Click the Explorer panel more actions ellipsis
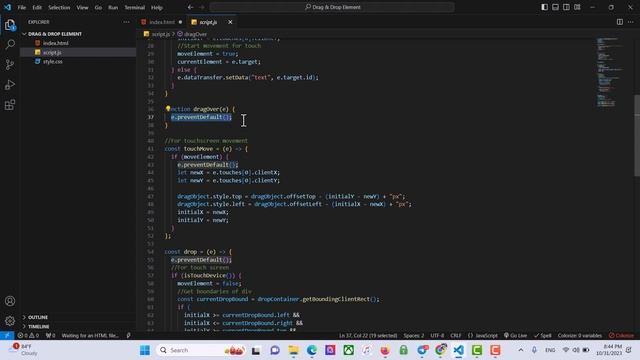Screen dimensions: 640x360 tap(126, 22)
